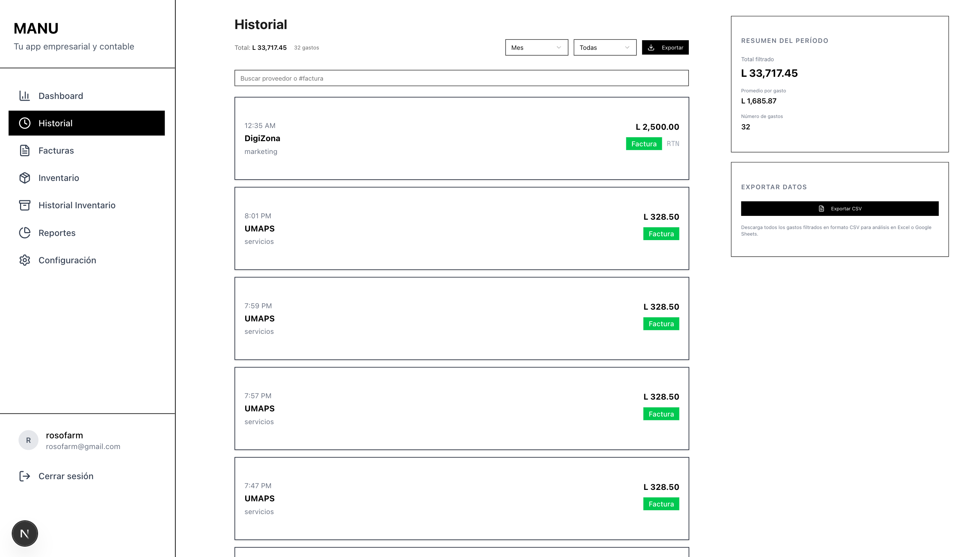The height and width of the screenshot is (557, 980).
Task: Go to the Reportes section
Action: point(57,232)
